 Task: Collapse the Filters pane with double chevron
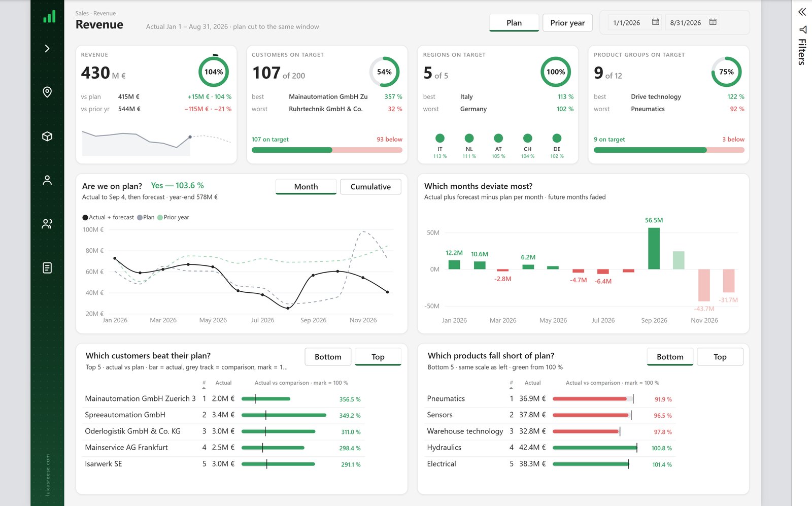pyautogui.click(x=802, y=12)
